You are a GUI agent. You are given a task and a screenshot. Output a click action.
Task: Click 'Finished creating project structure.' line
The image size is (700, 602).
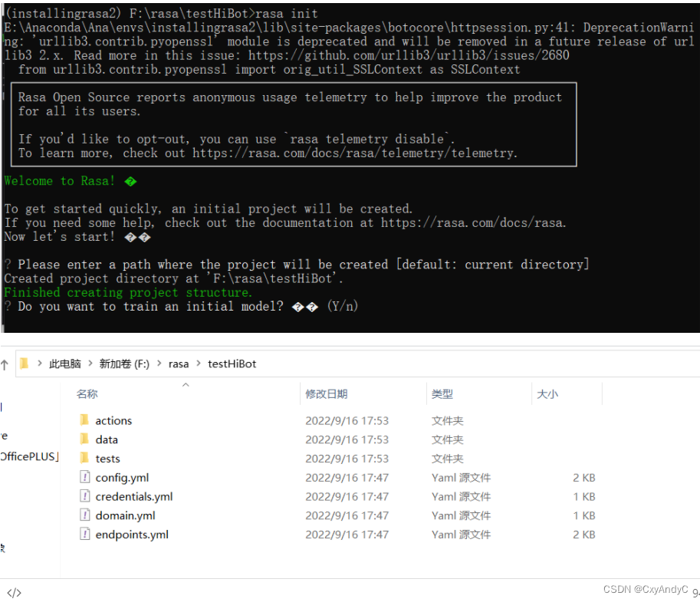128,292
